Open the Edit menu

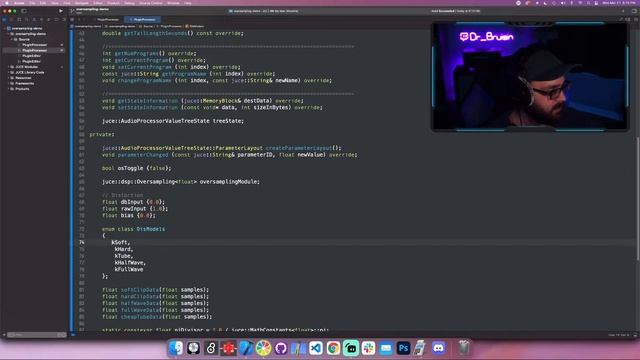(x=43, y=3)
